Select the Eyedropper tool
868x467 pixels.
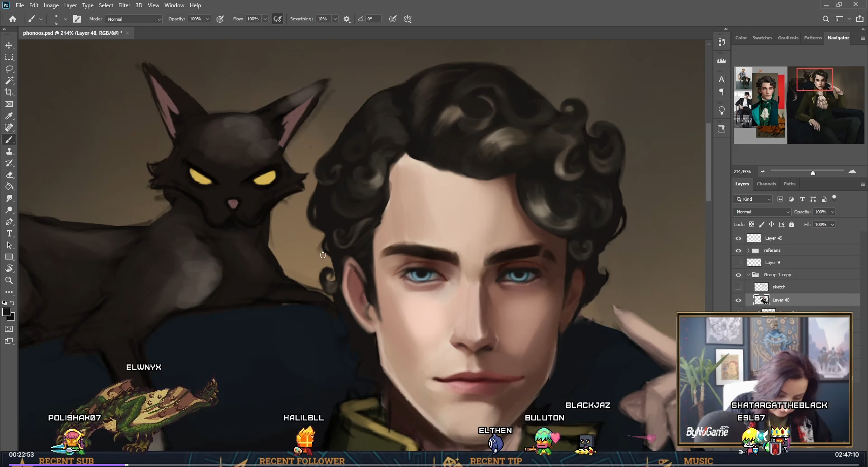[9, 116]
